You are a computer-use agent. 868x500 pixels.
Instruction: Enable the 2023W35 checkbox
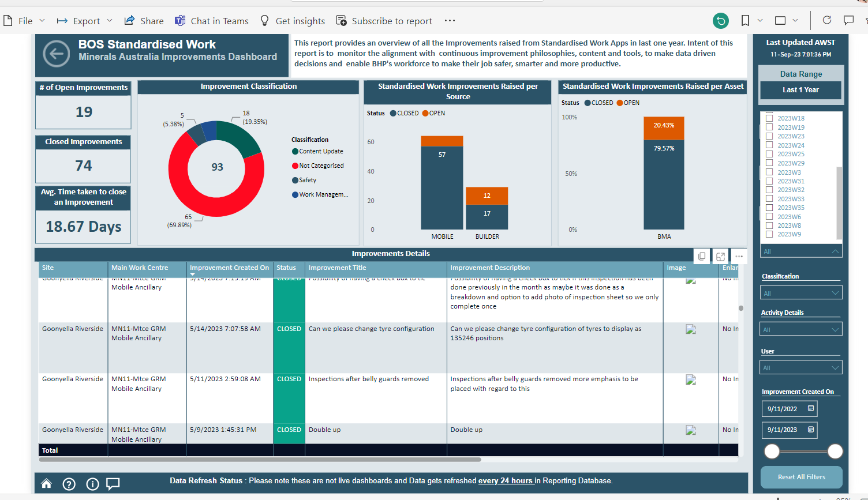point(769,208)
